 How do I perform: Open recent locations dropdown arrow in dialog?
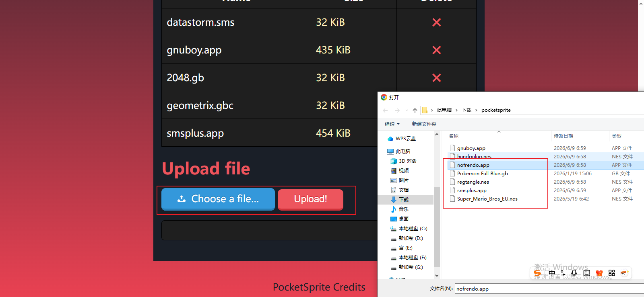(407, 110)
